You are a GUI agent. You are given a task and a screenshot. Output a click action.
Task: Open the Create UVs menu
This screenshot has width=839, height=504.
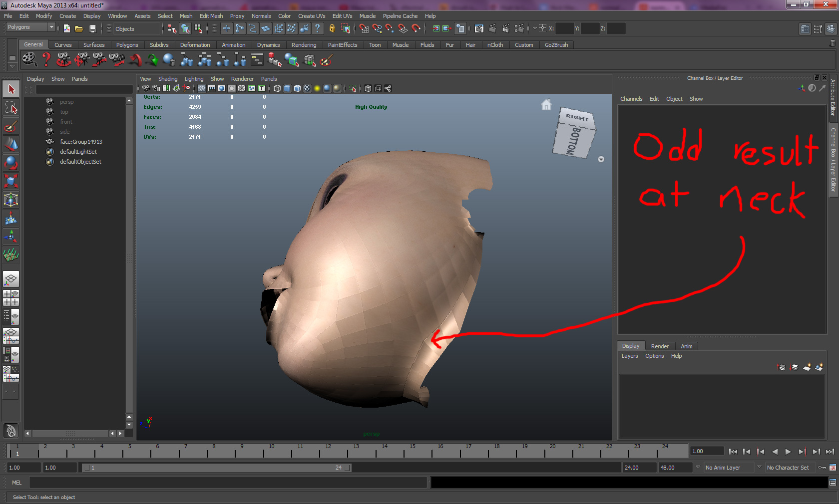(312, 16)
